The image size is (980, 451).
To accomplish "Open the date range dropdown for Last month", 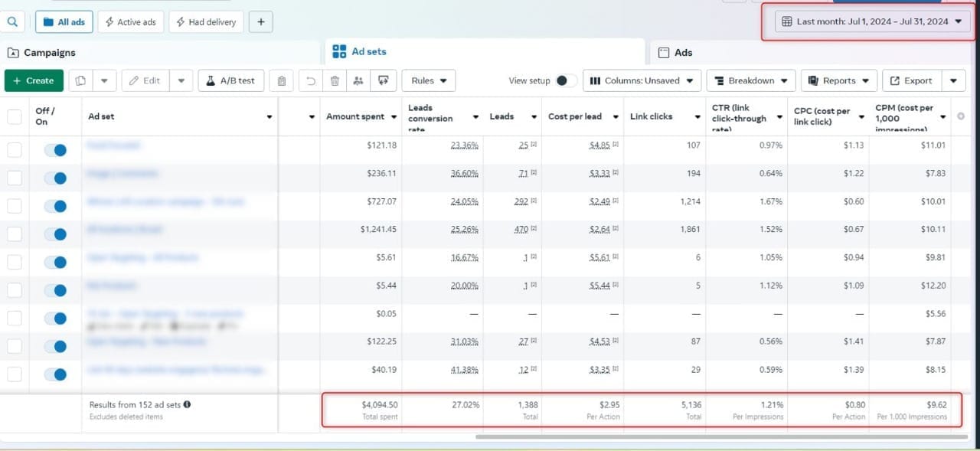I will click(x=872, y=21).
